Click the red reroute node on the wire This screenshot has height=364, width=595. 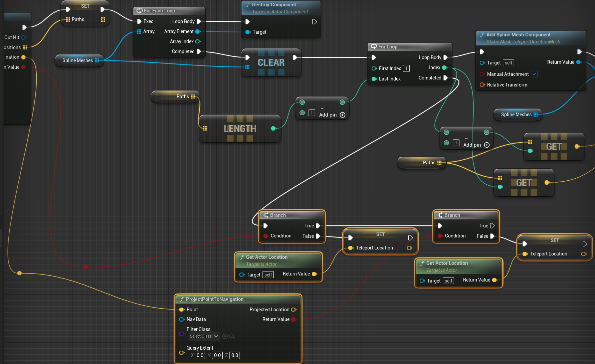coord(85,267)
